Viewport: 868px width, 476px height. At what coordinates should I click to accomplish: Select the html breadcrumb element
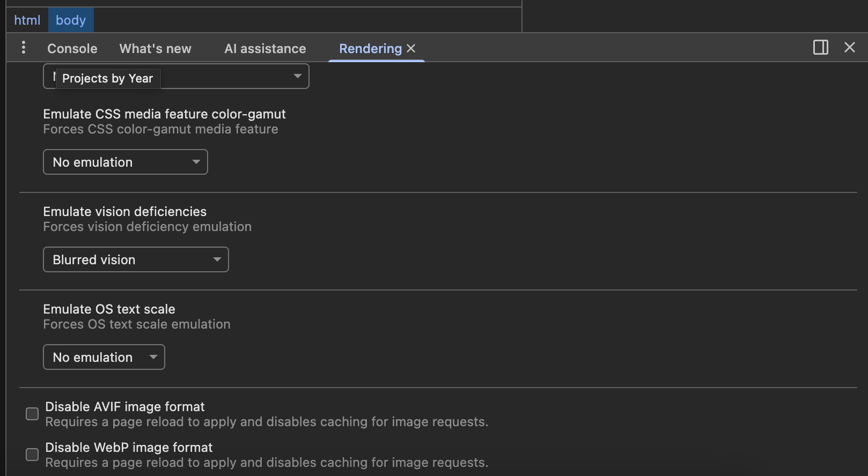pyautogui.click(x=27, y=20)
